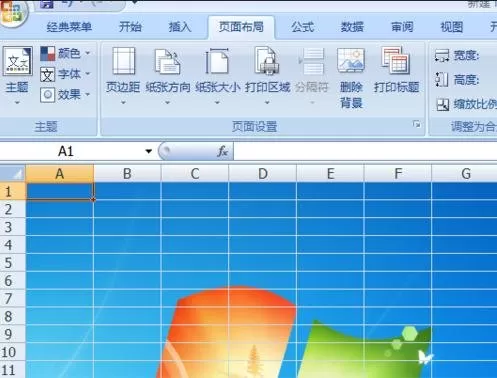Open 页面设置 dialog launcher
The width and height of the screenshot is (497, 378).
(x=416, y=124)
